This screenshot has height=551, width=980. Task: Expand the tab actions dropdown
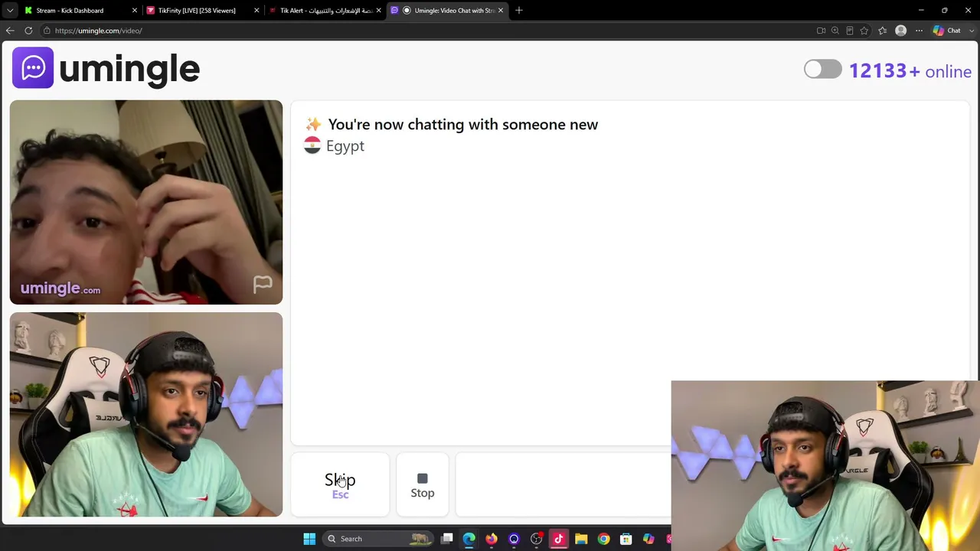pos(10,10)
